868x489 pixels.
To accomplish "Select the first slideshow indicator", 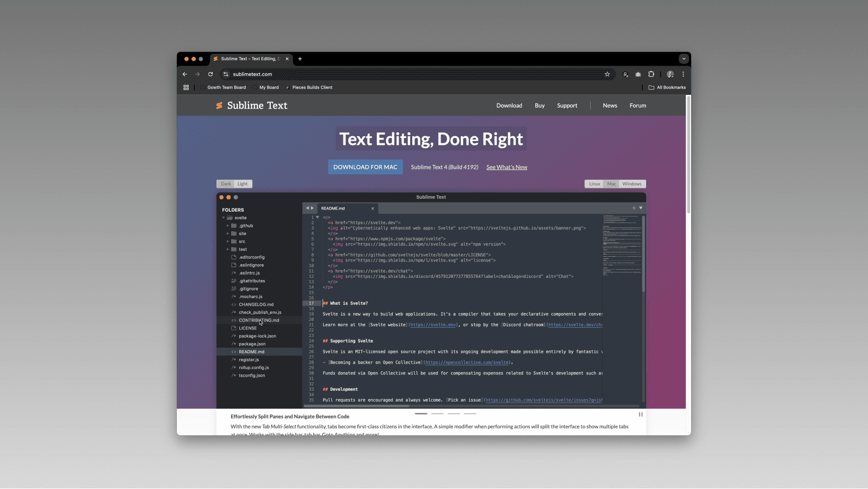I will coord(421,414).
